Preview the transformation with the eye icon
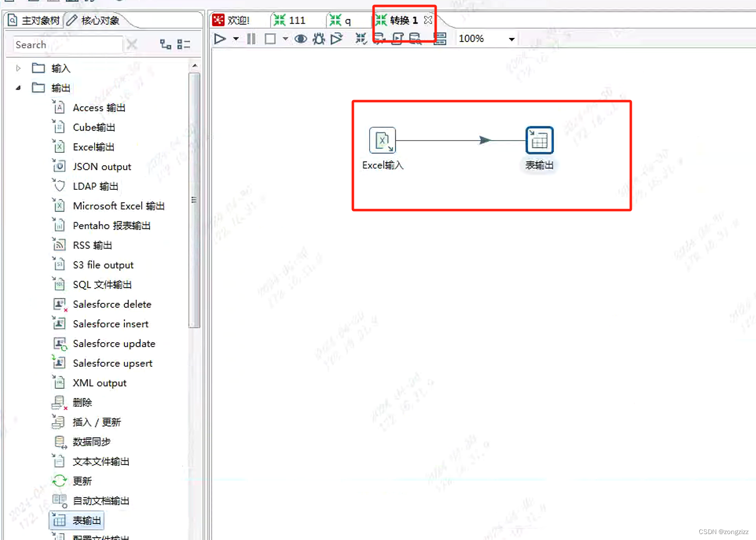 pyautogui.click(x=301, y=38)
